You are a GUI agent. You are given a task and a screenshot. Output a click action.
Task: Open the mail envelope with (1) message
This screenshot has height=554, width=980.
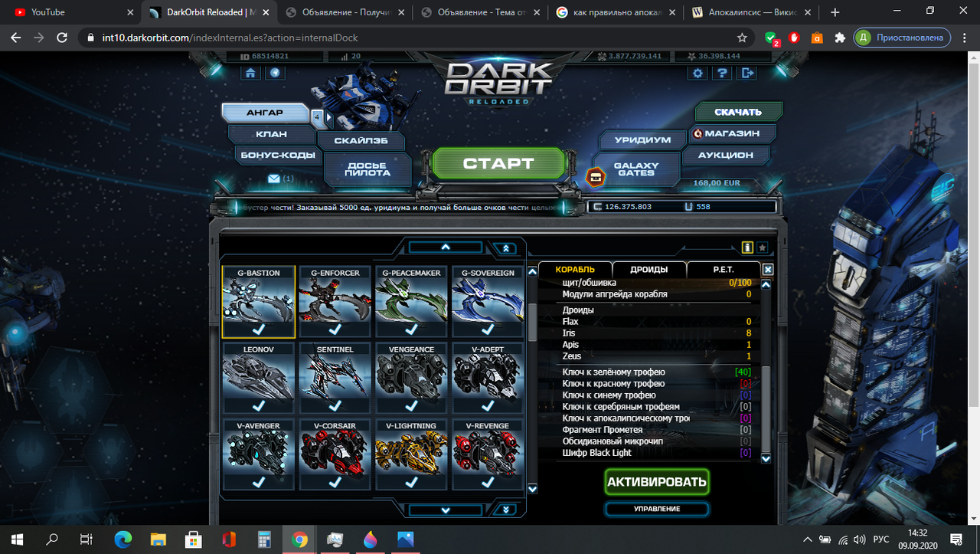(x=273, y=179)
